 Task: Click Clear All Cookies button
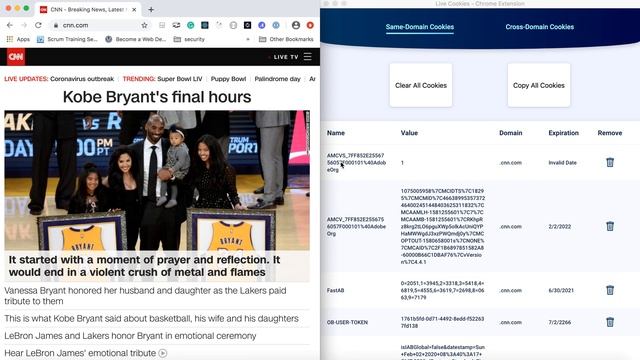421,85
